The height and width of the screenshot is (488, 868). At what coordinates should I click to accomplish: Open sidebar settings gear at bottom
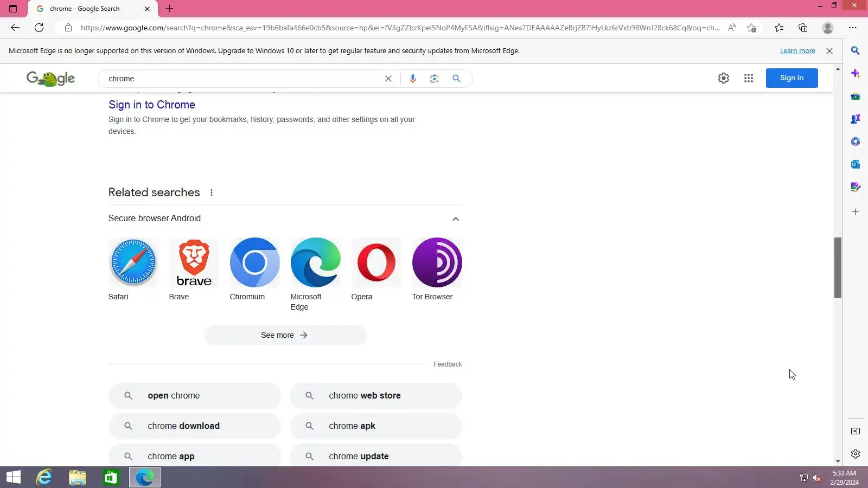click(856, 454)
